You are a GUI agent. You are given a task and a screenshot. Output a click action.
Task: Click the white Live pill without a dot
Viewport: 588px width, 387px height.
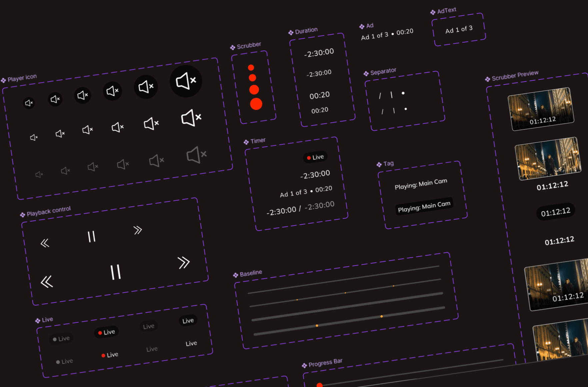click(x=188, y=321)
